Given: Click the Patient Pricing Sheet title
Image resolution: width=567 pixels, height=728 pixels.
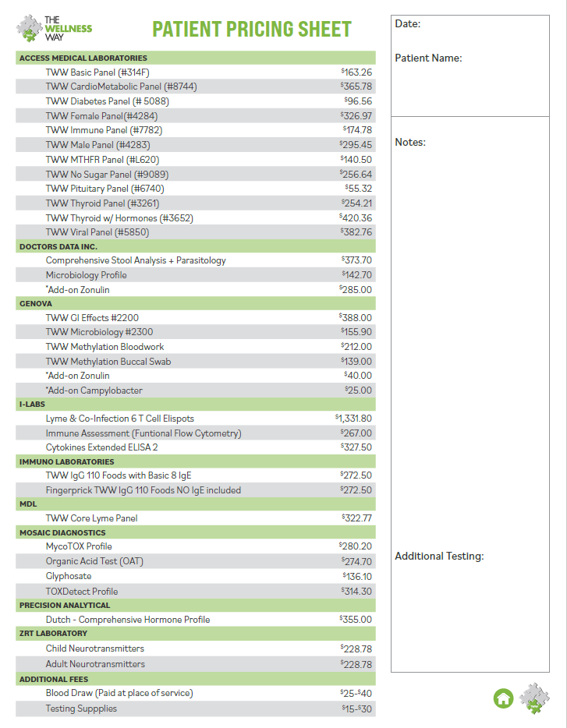Looking at the screenshot, I should click(251, 30).
